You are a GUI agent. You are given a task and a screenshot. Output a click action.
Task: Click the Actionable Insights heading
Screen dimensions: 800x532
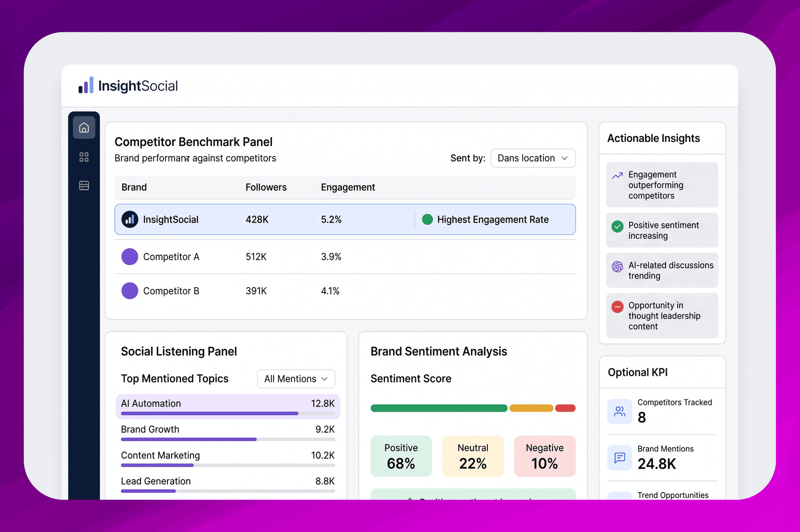(653, 138)
